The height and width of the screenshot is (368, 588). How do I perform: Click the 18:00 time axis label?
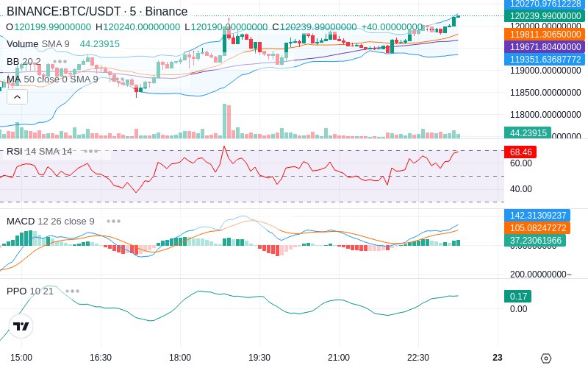[x=180, y=358]
